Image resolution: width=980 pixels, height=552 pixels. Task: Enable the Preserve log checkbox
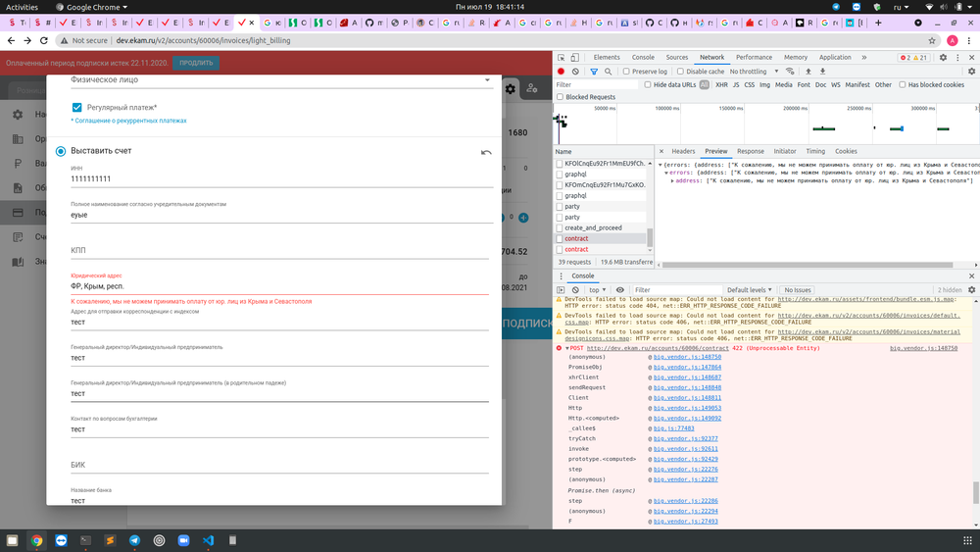click(x=626, y=72)
